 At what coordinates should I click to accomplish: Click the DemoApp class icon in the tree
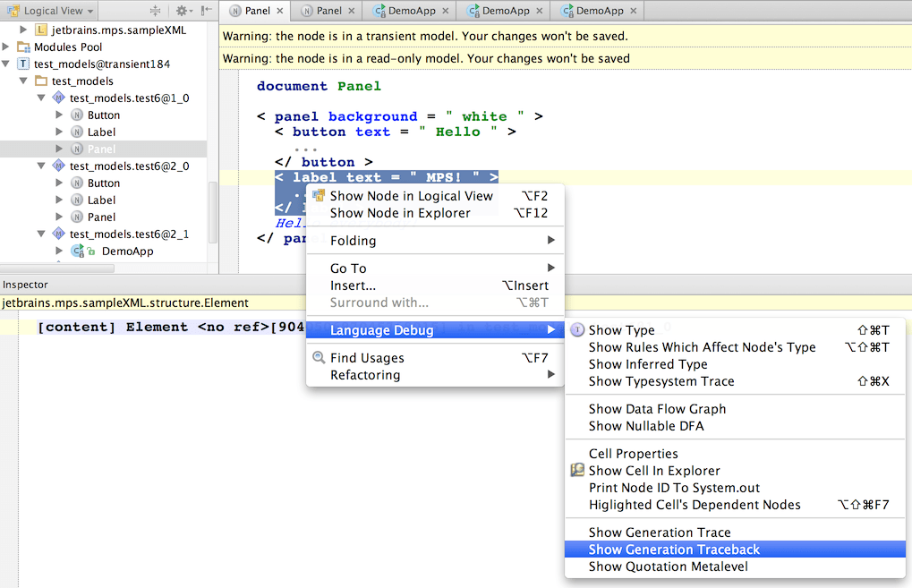pos(77,251)
